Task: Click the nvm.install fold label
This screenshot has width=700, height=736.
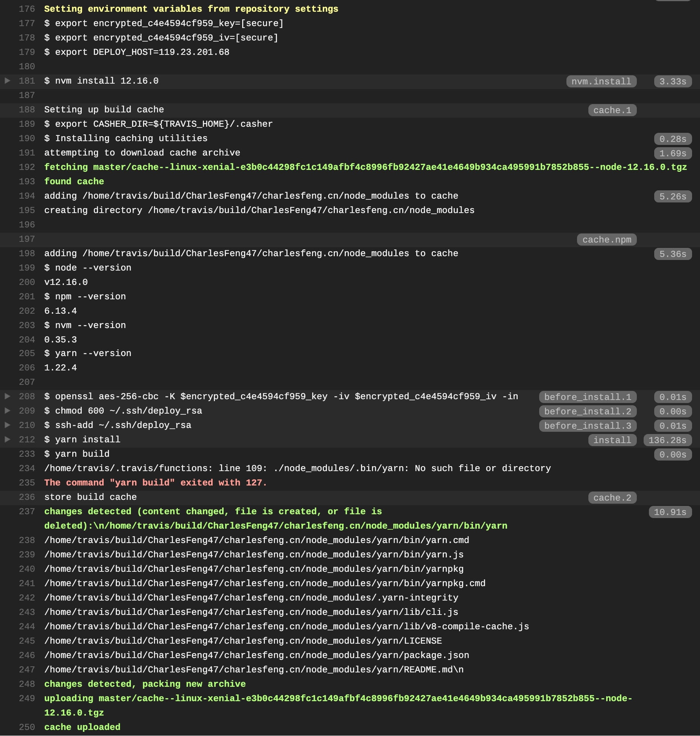Action: point(601,81)
